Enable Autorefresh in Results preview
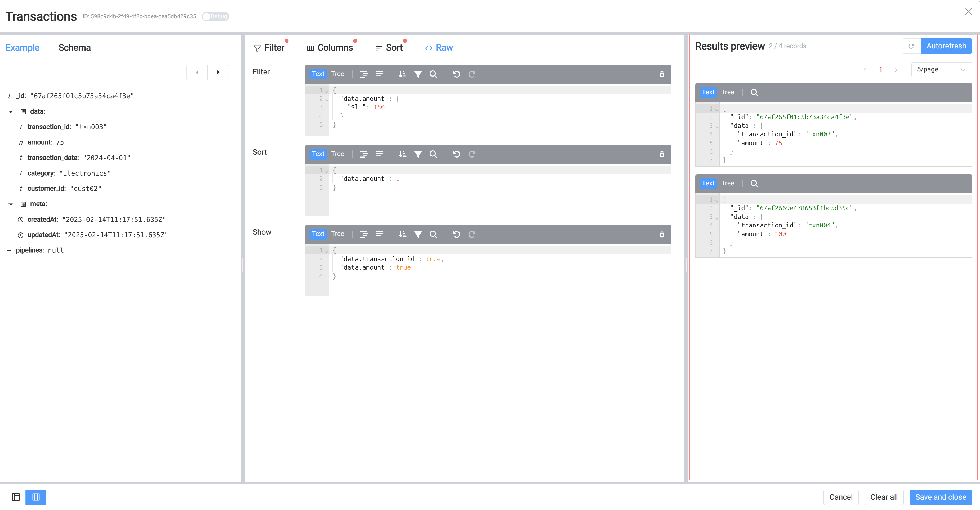 tap(946, 46)
